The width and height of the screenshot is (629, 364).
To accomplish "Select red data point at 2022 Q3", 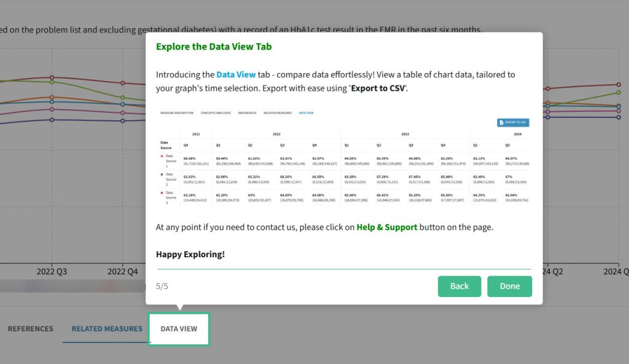I will [x=52, y=77].
